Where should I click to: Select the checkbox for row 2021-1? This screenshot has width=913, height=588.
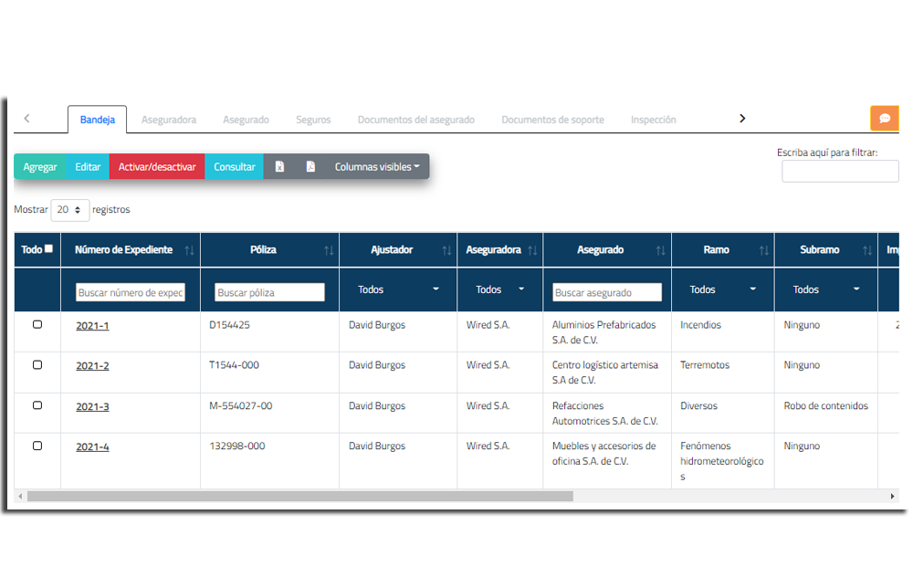pos(37,325)
